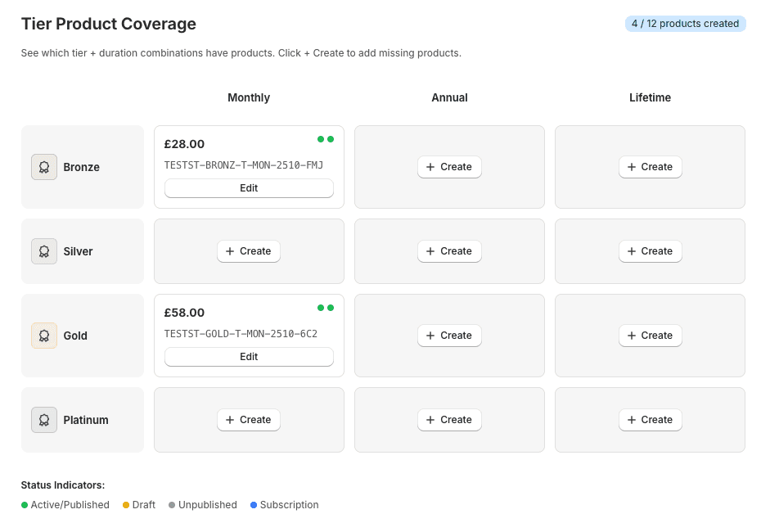This screenshot has height=532, width=770.
Task: Select SKU TESTST-BRONZ-T-MON-2510-FMJ
Action: [244, 165]
